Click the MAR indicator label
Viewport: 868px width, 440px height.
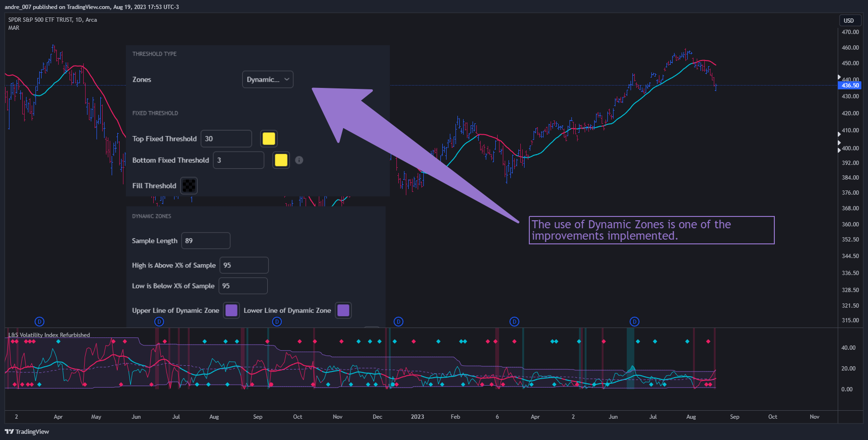tap(14, 28)
